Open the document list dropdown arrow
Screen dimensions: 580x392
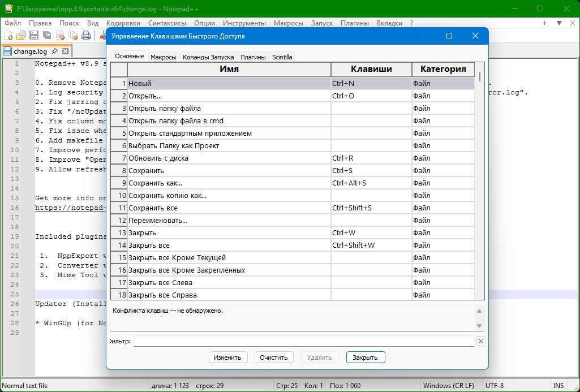coord(558,23)
